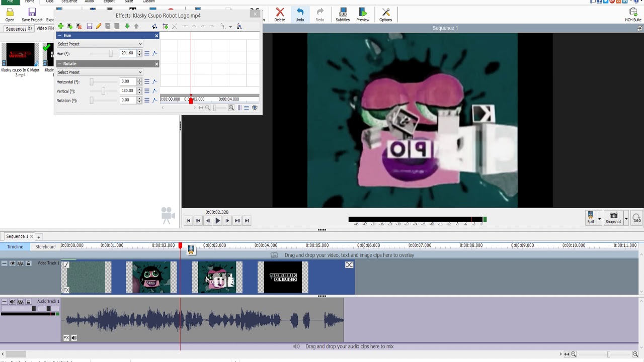Jump to start of sequence
The width and height of the screenshot is (644, 362).
(x=188, y=221)
